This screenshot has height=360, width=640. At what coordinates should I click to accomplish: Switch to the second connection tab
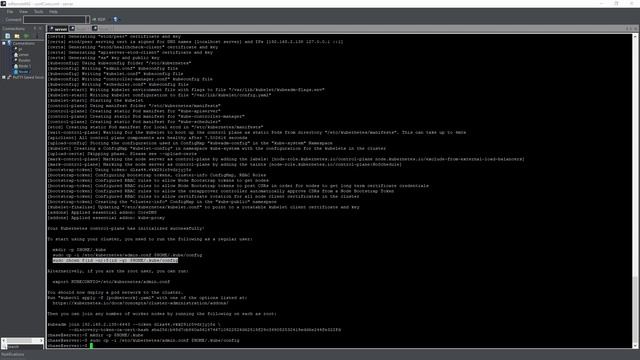pyautogui.click(x=80, y=29)
